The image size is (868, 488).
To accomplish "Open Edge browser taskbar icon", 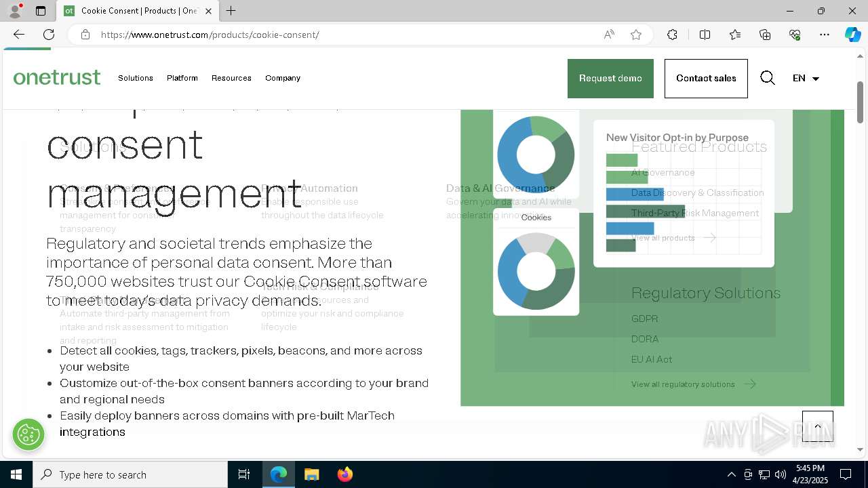I will point(279,474).
